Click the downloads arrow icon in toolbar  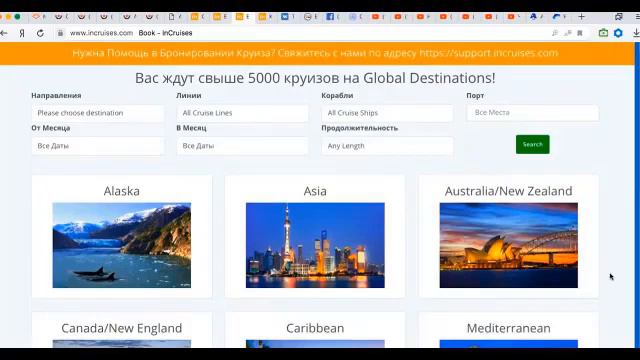pyautogui.click(x=636, y=33)
